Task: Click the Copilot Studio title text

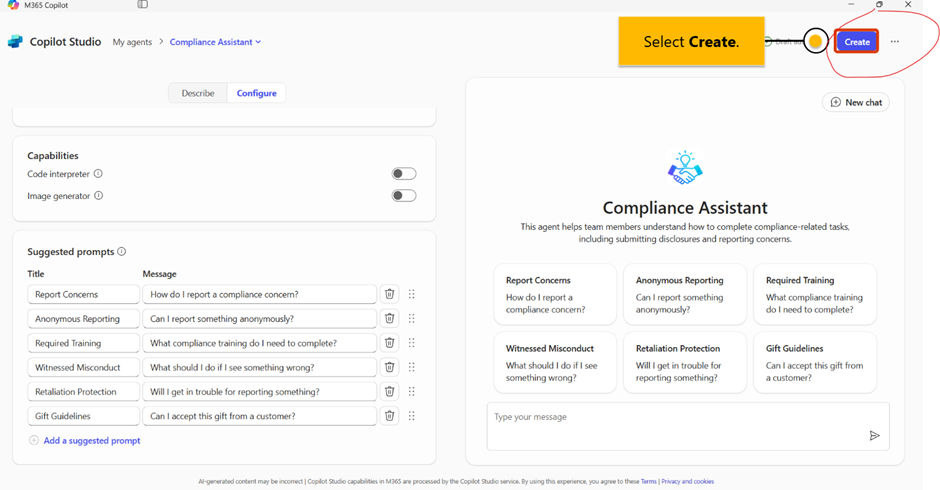Action: 65,42
